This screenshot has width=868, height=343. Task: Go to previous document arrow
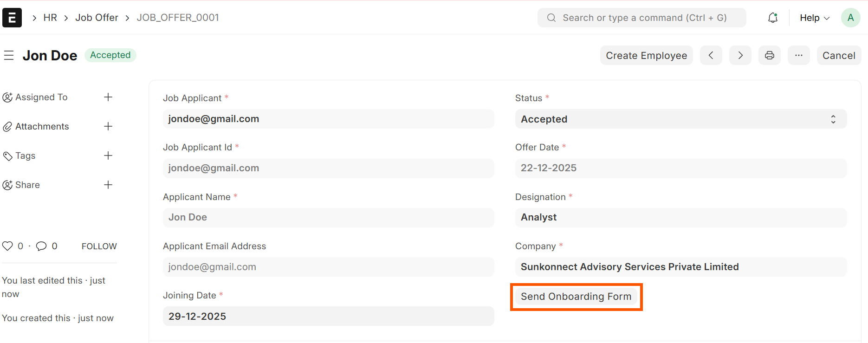coord(711,56)
